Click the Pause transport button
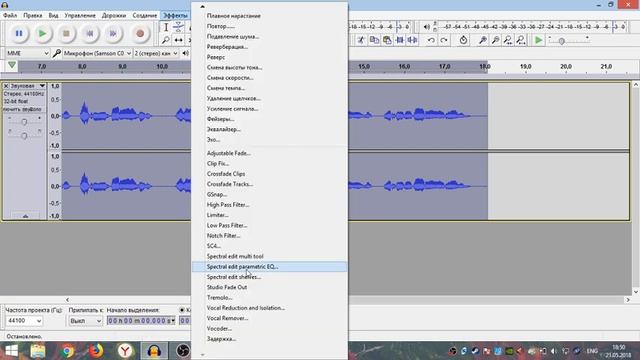640x360 pixels. [19, 33]
